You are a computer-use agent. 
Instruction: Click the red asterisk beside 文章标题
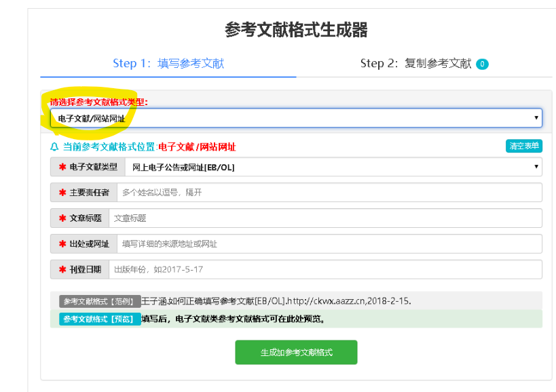[x=62, y=218]
